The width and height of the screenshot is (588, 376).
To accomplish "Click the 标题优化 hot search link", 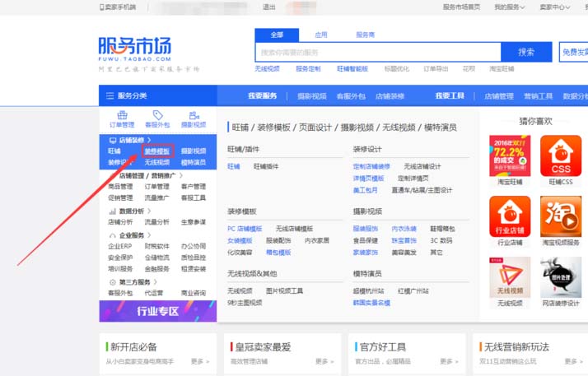I will (397, 68).
